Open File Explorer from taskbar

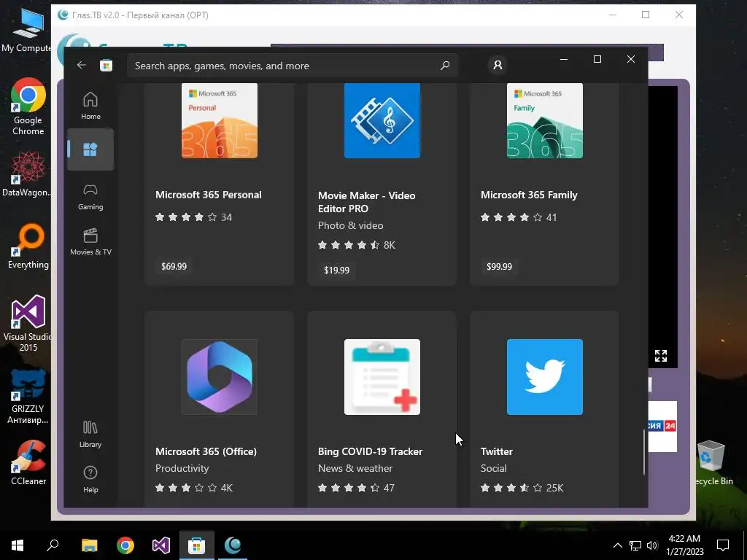89,545
